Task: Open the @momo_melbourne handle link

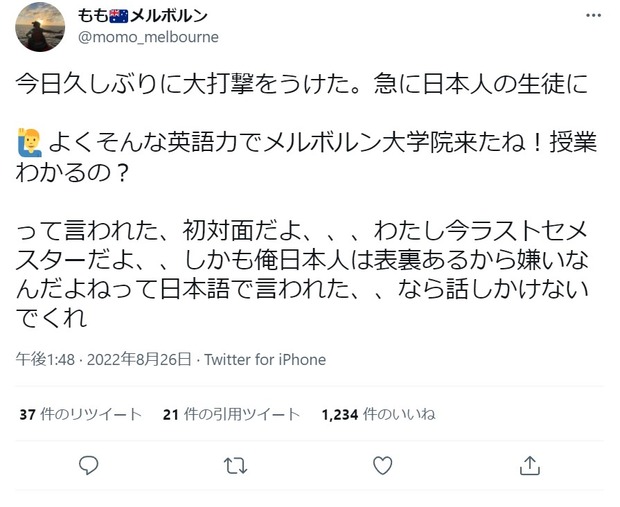Action: click(x=147, y=37)
